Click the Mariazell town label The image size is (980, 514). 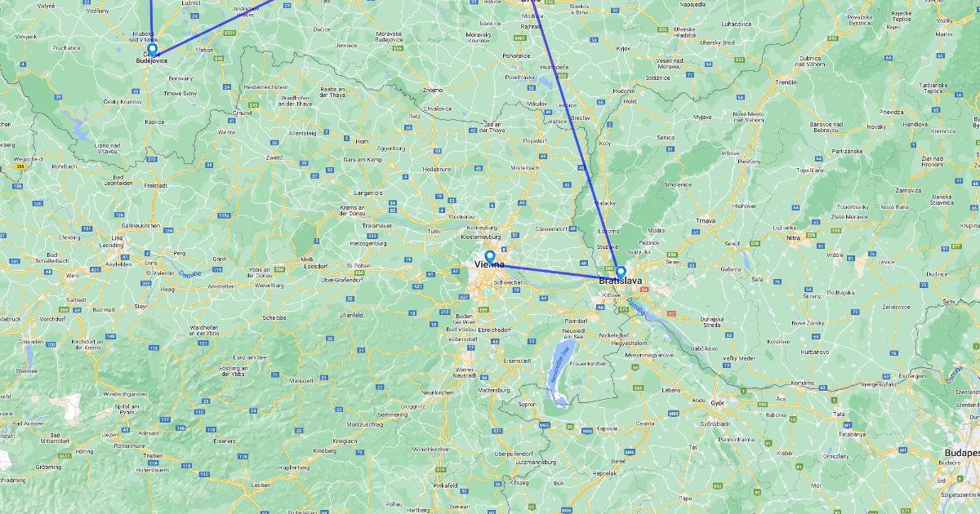click(301, 379)
